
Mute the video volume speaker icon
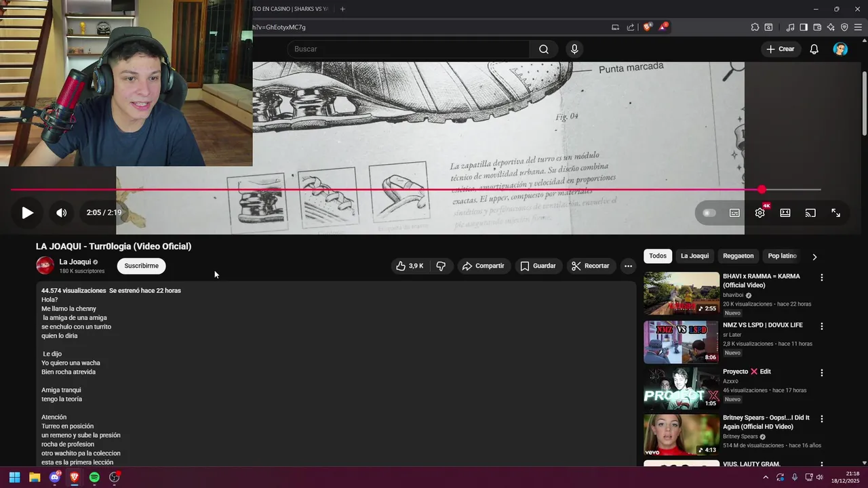[x=61, y=213]
